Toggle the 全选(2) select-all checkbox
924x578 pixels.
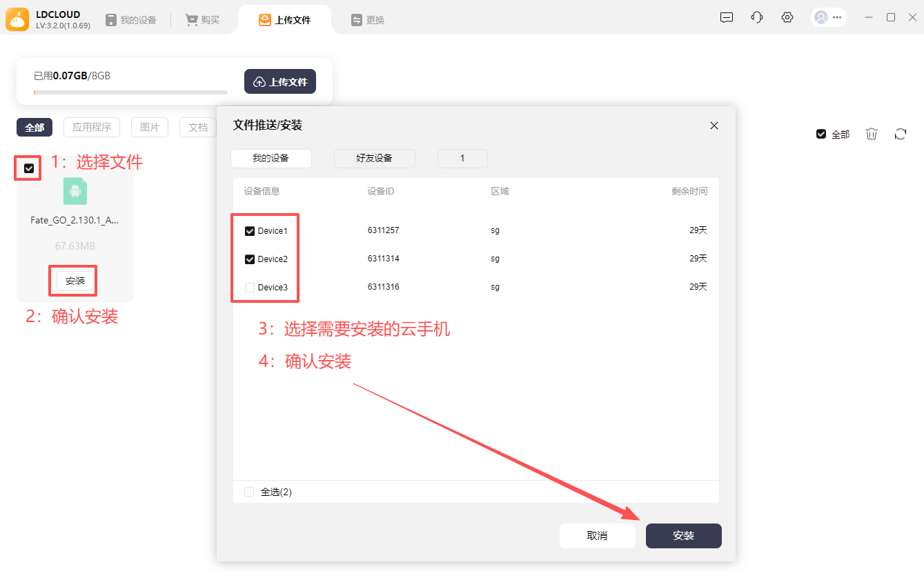249,492
